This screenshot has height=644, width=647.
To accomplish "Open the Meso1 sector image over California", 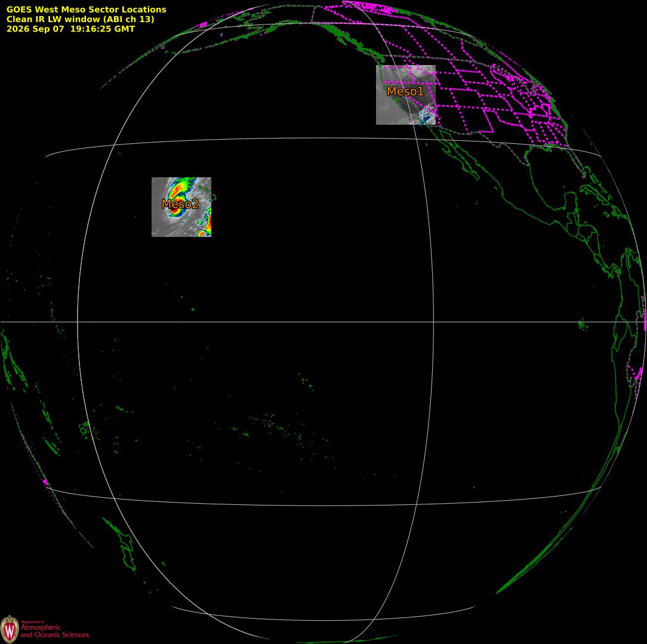I will click(x=406, y=95).
